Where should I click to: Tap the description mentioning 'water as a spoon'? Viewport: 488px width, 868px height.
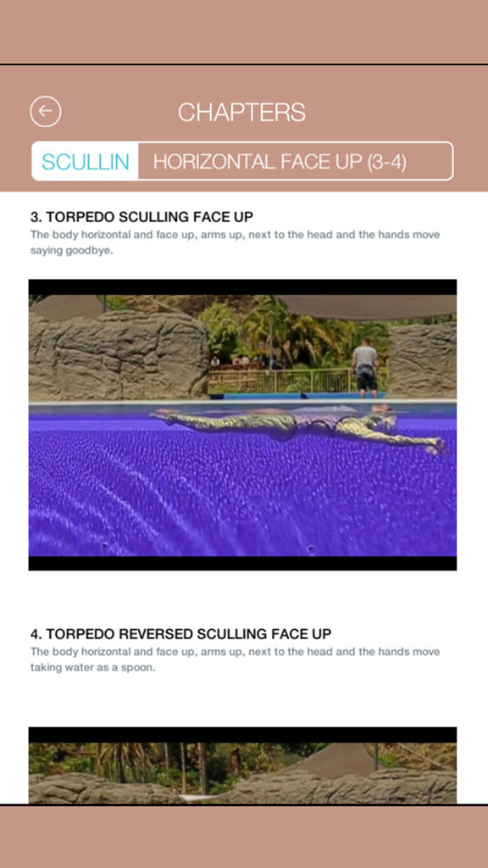pyautogui.click(x=236, y=659)
